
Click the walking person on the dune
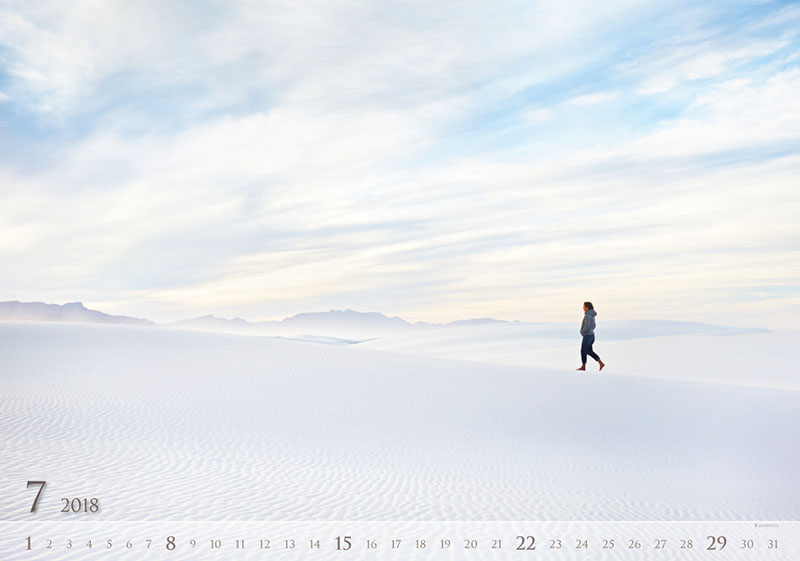[x=589, y=337]
